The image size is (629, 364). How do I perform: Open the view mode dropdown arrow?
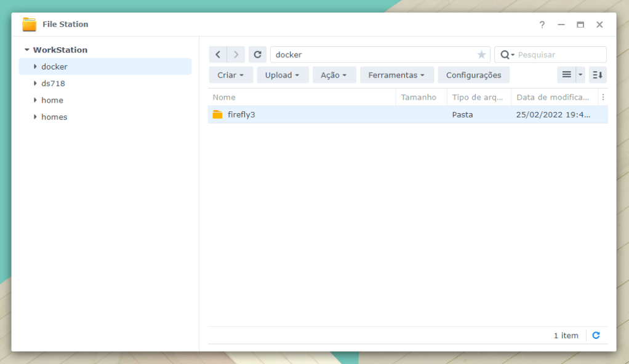580,75
